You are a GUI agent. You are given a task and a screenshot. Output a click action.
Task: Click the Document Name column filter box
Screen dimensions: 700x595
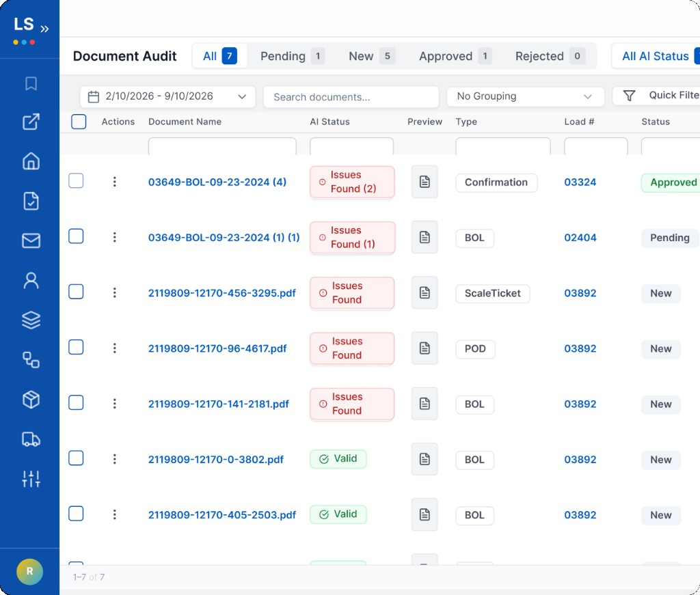(222, 146)
